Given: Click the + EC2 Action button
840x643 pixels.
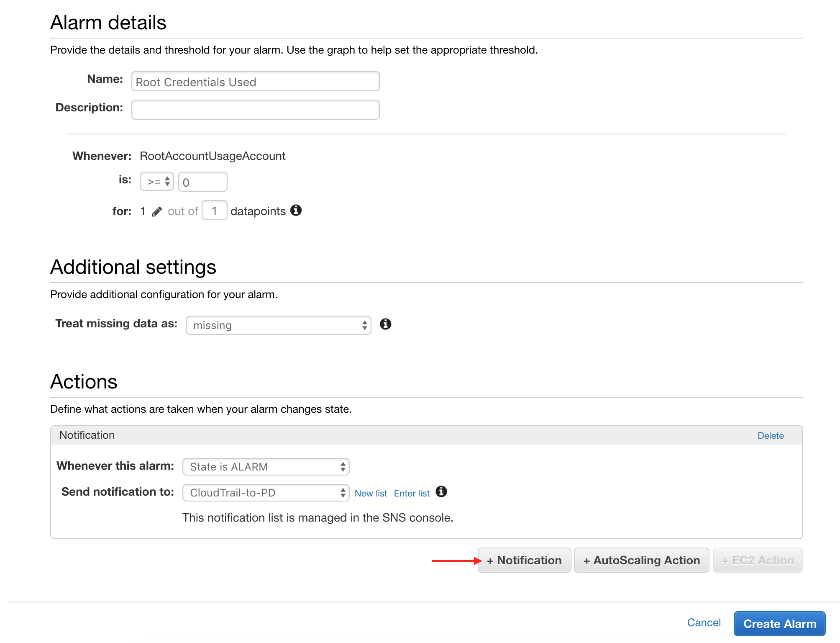Looking at the screenshot, I should coord(758,560).
